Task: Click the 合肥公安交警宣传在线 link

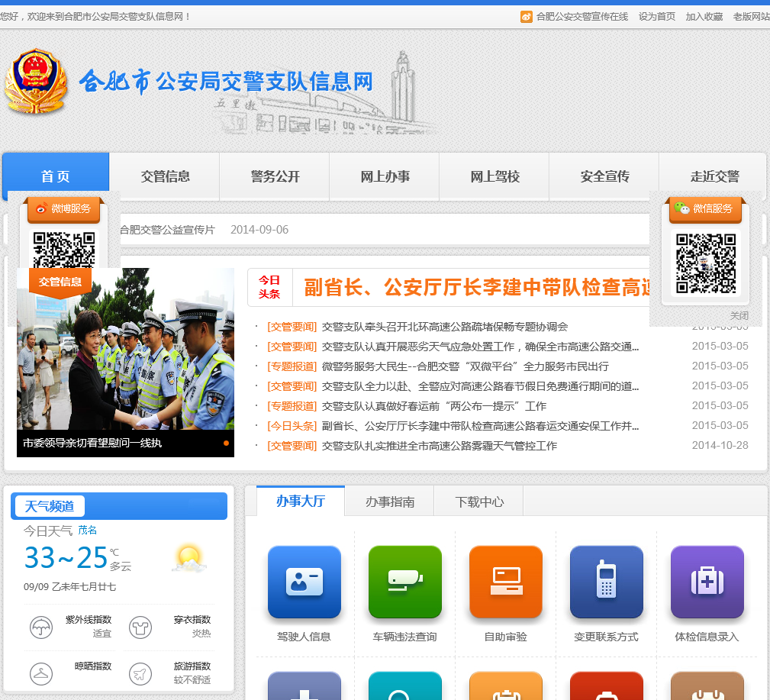Action: pyautogui.click(x=582, y=17)
